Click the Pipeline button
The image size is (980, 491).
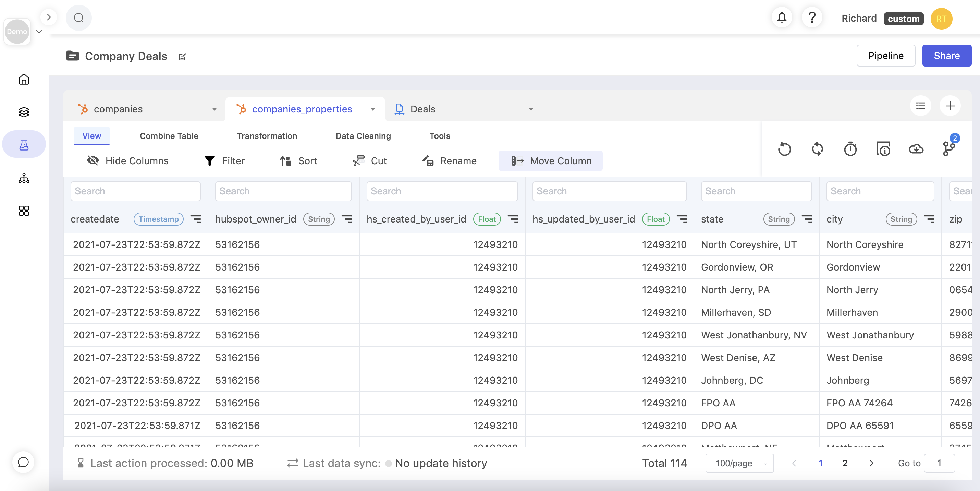coord(885,56)
